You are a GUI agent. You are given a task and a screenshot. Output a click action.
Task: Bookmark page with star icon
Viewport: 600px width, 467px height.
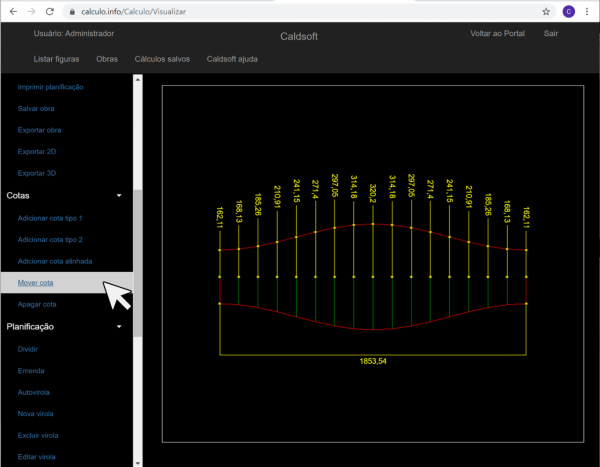pos(545,11)
